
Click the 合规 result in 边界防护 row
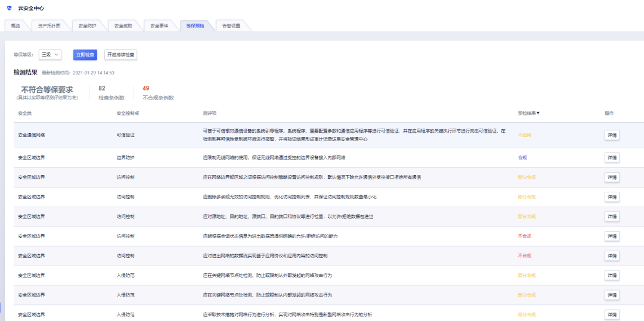pyautogui.click(x=522, y=158)
